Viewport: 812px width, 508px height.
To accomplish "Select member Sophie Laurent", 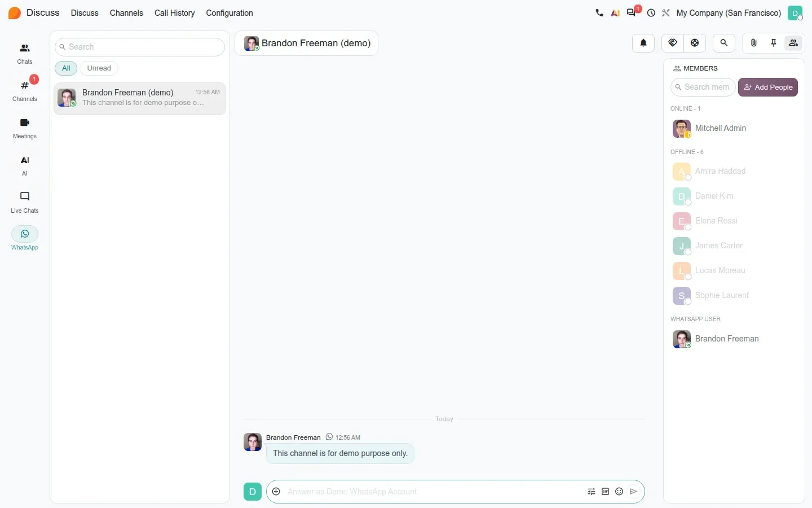I will tap(734, 295).
